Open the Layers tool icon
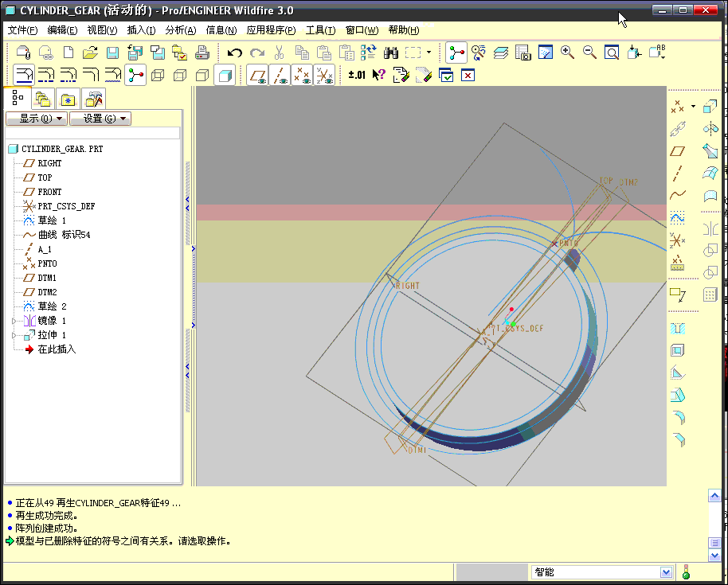 pos(500,53)
